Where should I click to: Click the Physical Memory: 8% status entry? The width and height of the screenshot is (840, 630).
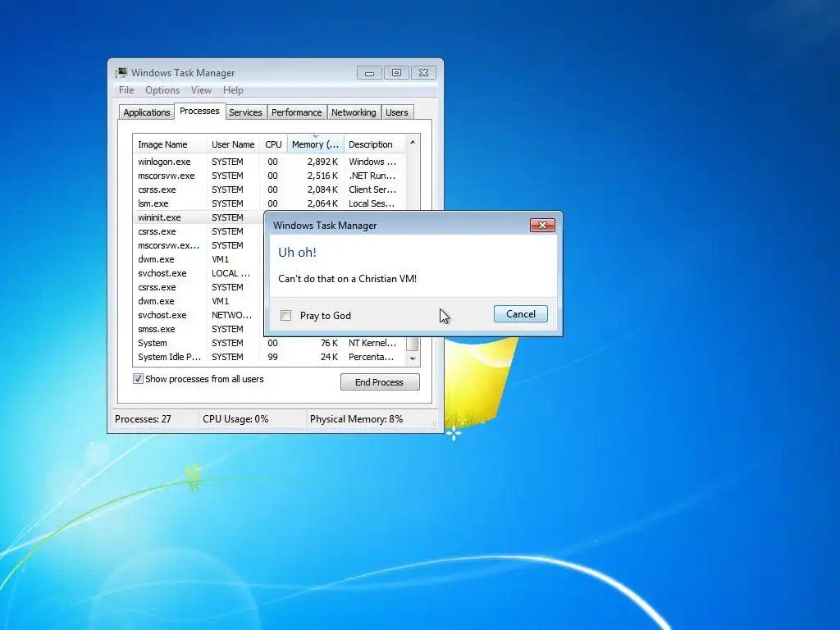pos(356,419)
